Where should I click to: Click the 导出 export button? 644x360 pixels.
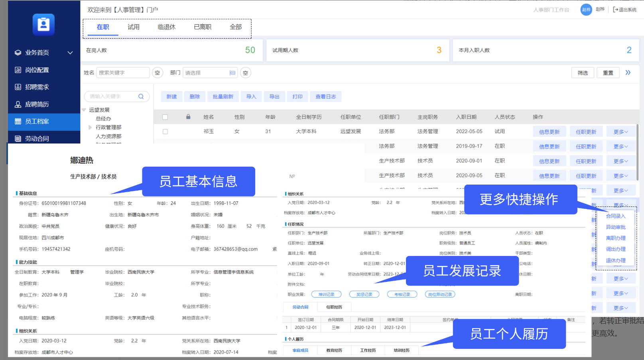(274, 96)
